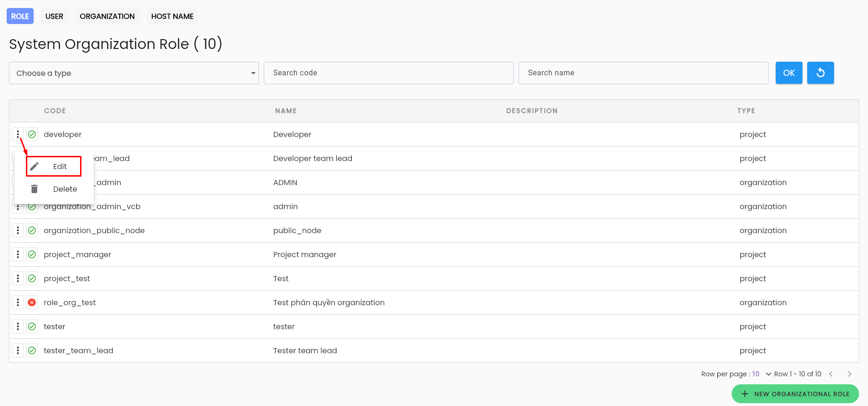Screen dimensions: 868x406
Task: Open the three-dot menu for organization_public_node
Action: click(18, 230)
